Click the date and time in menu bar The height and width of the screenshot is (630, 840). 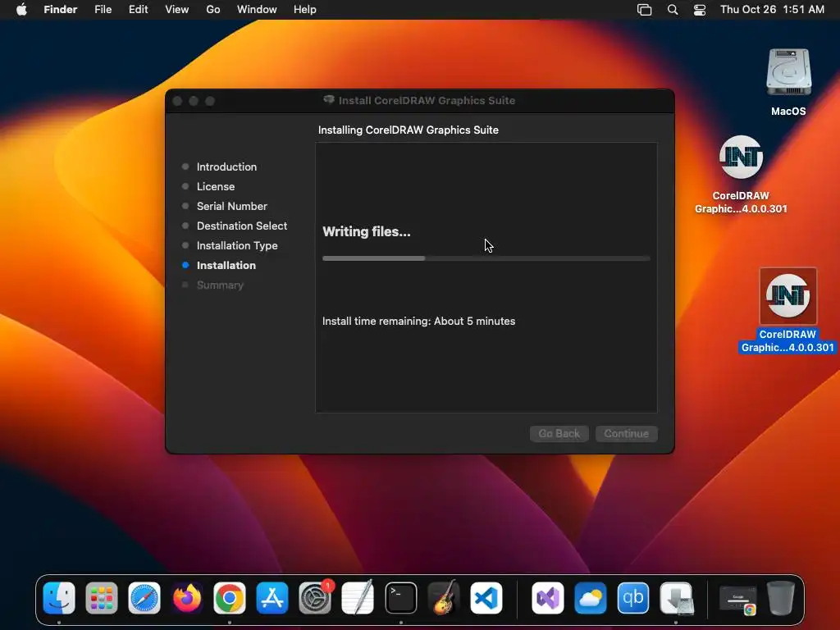[772, 10]
